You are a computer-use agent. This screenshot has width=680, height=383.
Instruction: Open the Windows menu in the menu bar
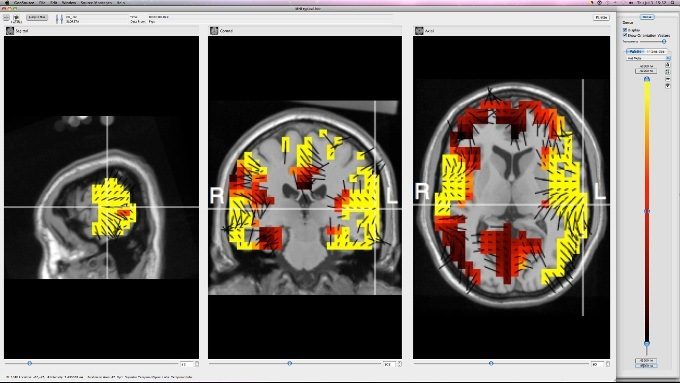tap(69, 3)
